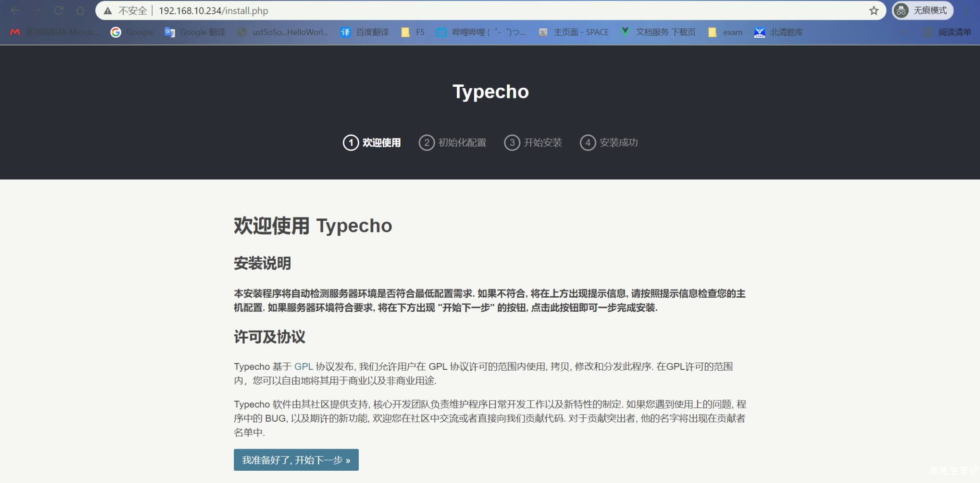The width and height of the screenshot is (980, 483).
Task: Go to the browser home icon
Action: [x=81, y=10]
